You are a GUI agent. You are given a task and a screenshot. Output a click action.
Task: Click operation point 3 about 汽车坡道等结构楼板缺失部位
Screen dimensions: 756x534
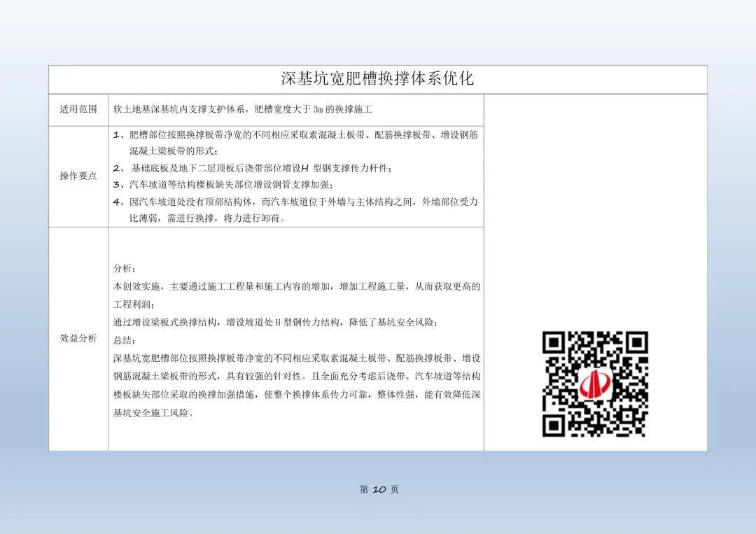[x=223, y=185]
